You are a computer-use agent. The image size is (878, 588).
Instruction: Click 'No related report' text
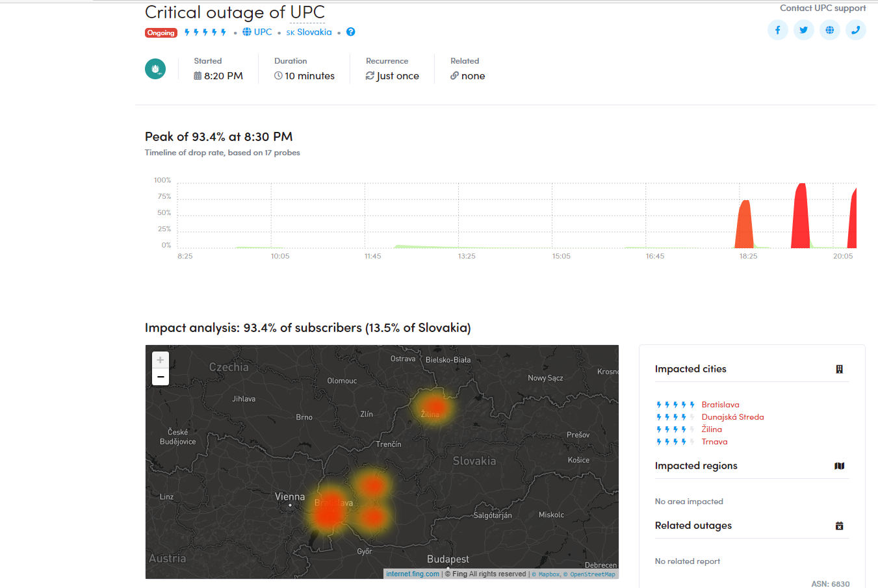click(688, 561)
